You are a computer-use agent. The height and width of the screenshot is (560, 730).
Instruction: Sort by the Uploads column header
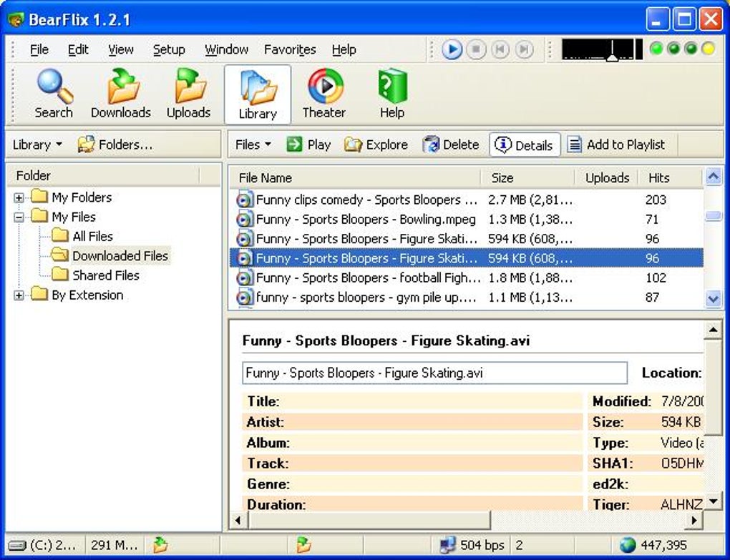click(607, 177)
